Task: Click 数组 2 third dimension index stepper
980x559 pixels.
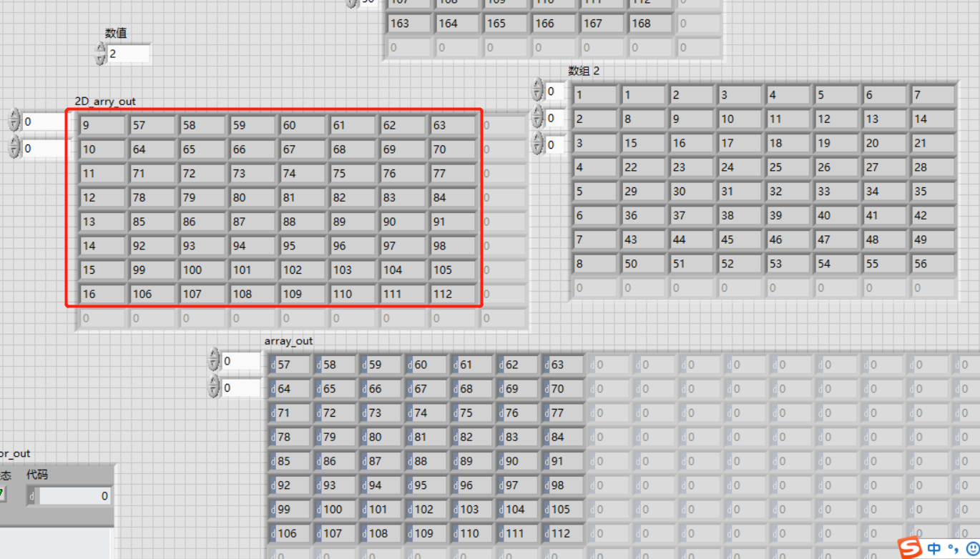Action: (538, 144)
